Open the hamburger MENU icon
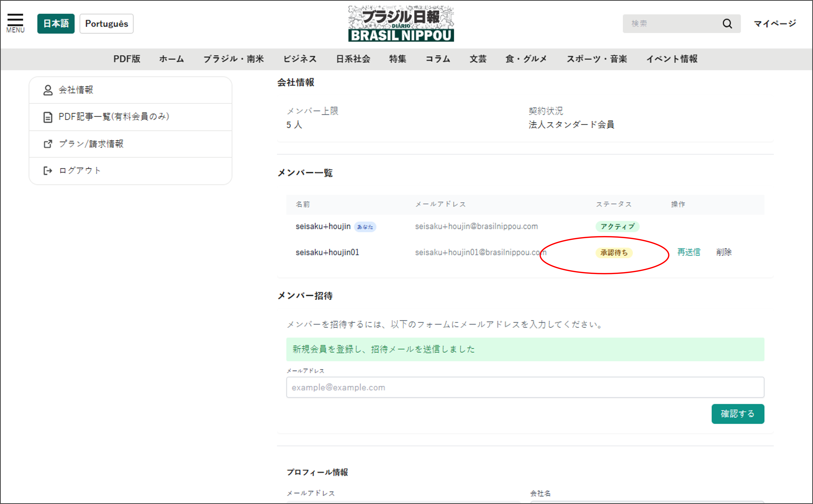813x504 pixels. tap(15, 23)
